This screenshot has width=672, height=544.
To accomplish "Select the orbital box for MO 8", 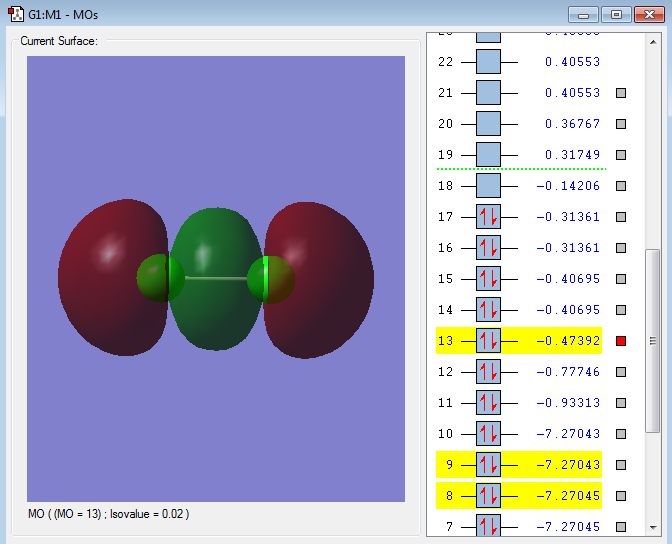I will click(x=489, y=496).
